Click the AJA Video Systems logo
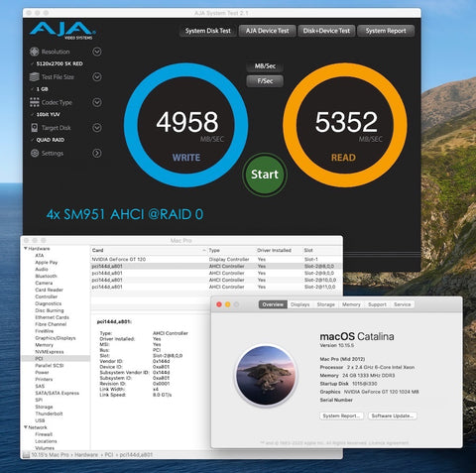476x473 pixels. 62,31
